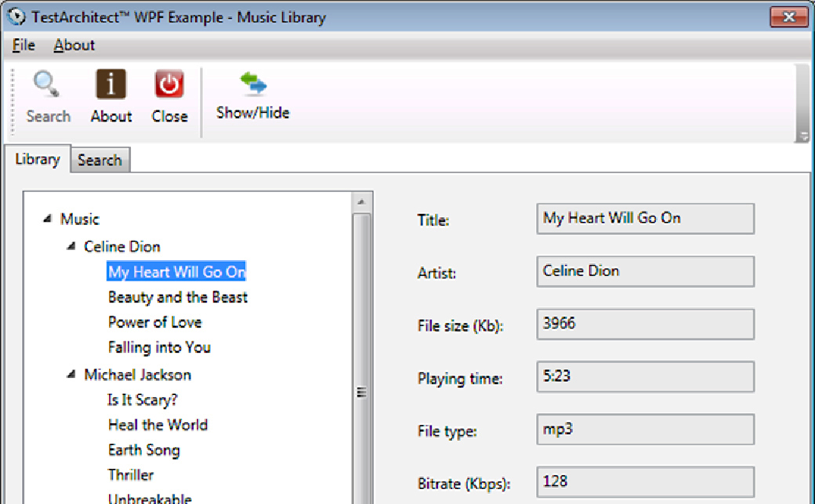Image resolution: width=815 pixels, height=504 pixels.
Task: Click the File type field
Action: click(x=645, y=429)
